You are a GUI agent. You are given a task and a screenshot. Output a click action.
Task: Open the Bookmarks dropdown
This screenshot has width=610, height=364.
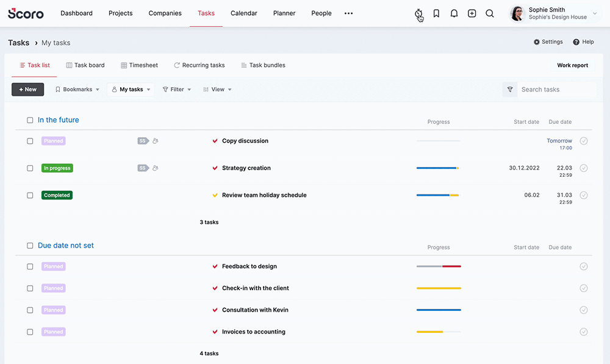tap(77, 90)
